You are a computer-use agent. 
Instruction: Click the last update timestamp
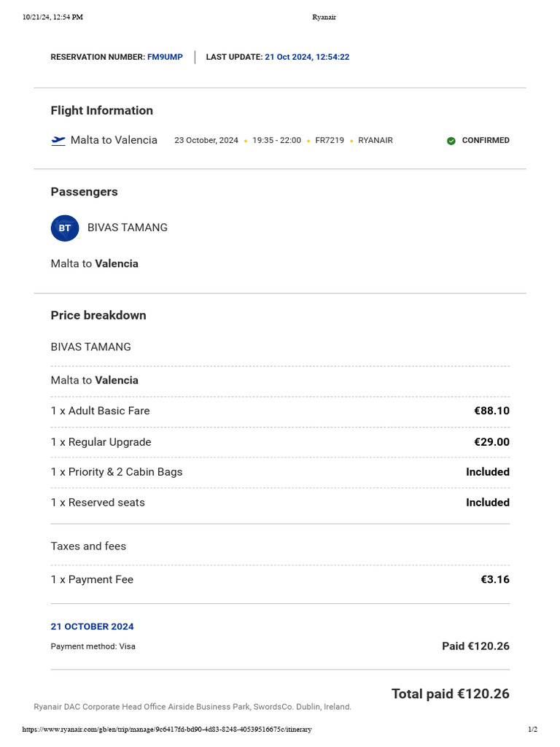[307, 57]
